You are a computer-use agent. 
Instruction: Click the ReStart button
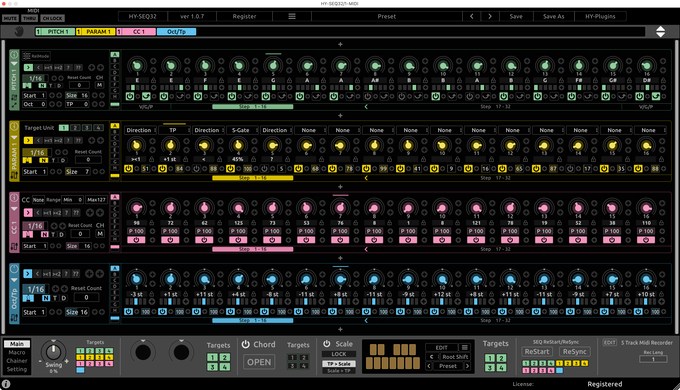tap(537, 351)
